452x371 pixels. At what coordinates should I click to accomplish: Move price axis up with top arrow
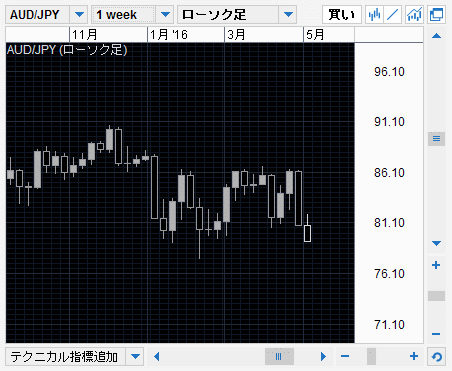[436, 36]
